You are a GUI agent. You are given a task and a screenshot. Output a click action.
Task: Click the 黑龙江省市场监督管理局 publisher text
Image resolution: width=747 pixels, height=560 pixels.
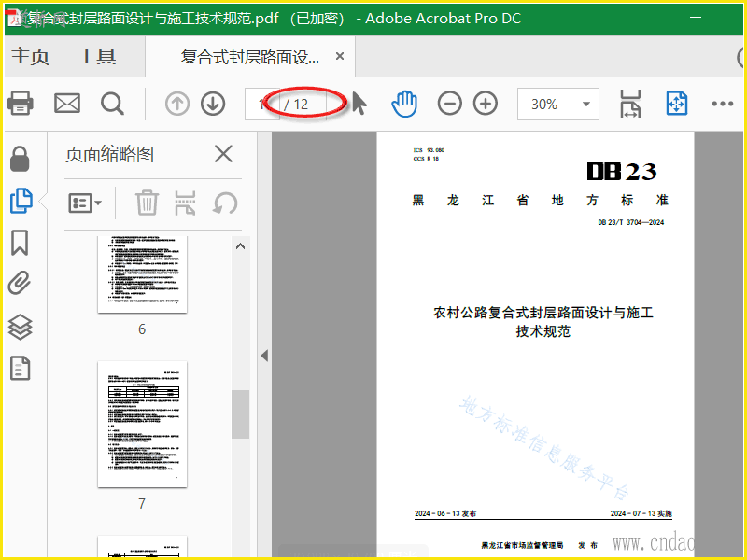tap(522, 545)
